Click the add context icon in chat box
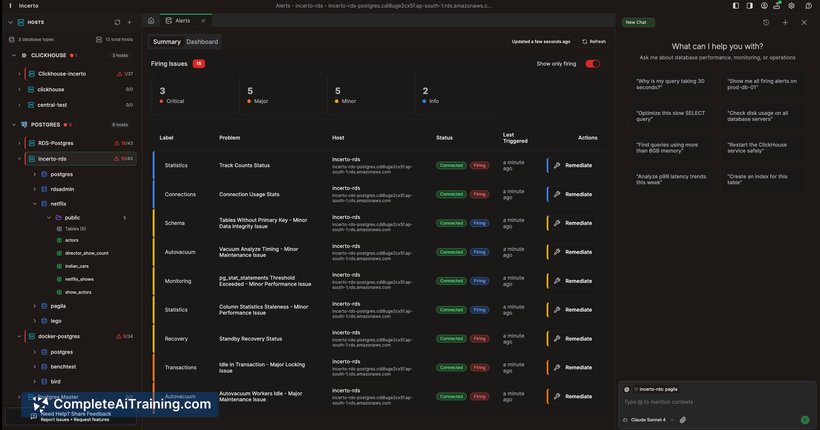The height and width of the screenshot is (430, 820). (x=627, y=389)
